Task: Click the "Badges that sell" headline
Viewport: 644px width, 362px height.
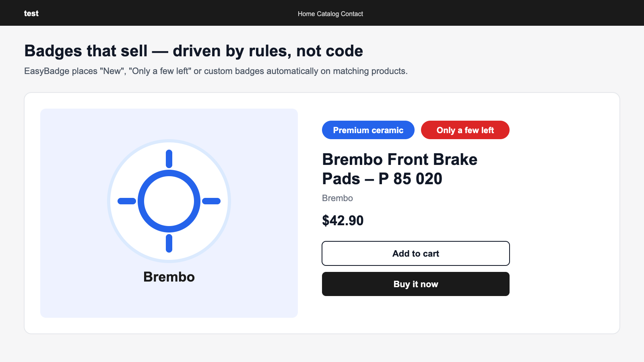Action: 194,51
